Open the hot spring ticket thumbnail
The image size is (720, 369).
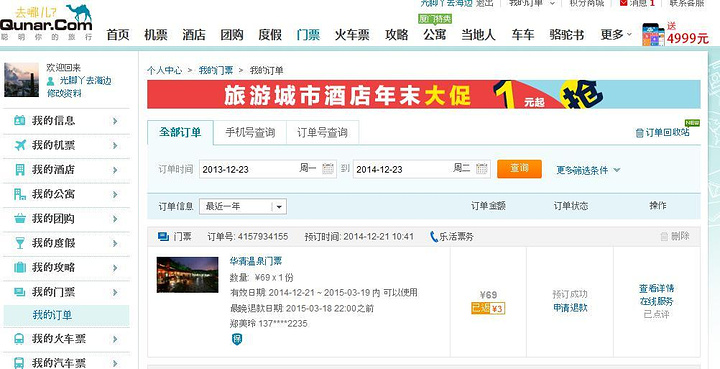tap(187, 275)
